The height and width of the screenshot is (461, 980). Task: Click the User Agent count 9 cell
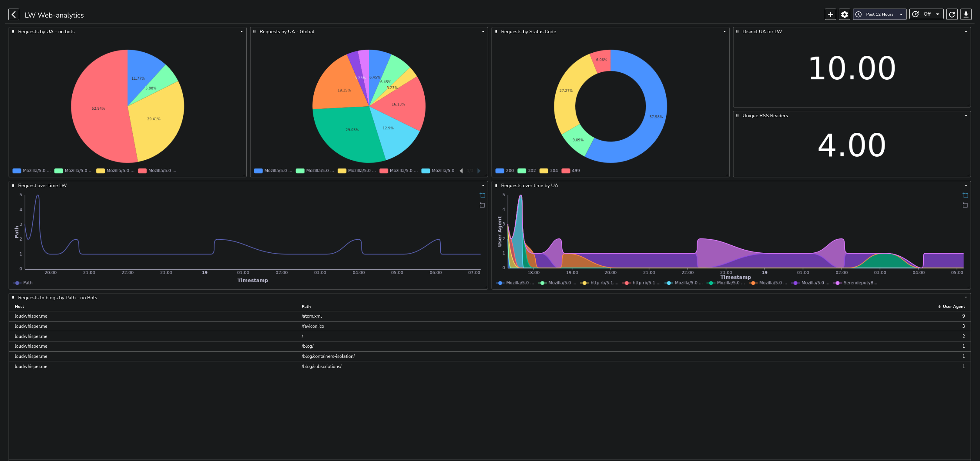964,316
